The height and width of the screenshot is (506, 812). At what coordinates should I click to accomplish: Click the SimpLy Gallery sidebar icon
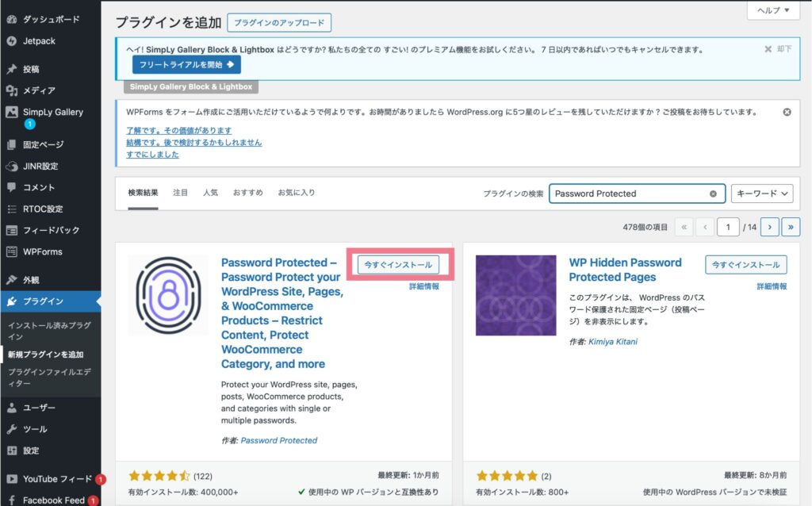pos(11,112)
